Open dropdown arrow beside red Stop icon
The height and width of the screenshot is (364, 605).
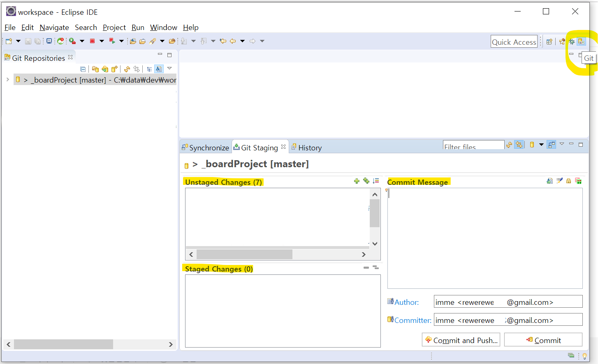102,41
